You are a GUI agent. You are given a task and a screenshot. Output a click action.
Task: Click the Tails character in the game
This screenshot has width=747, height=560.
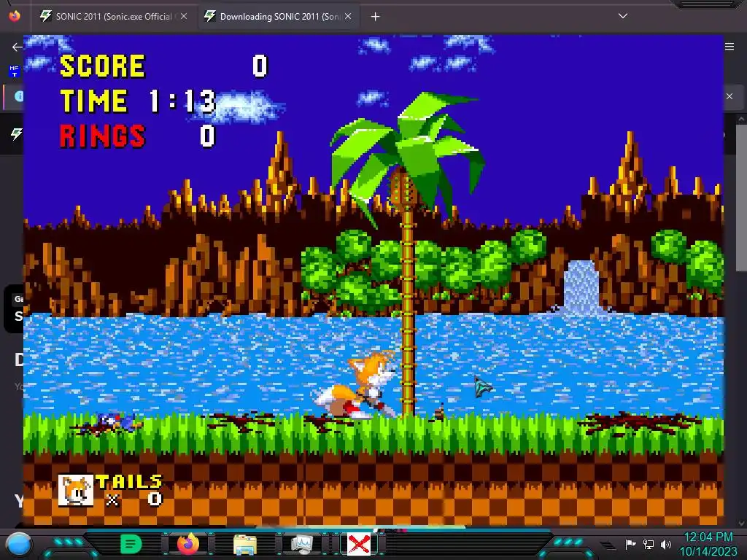[x=357, y=386]
